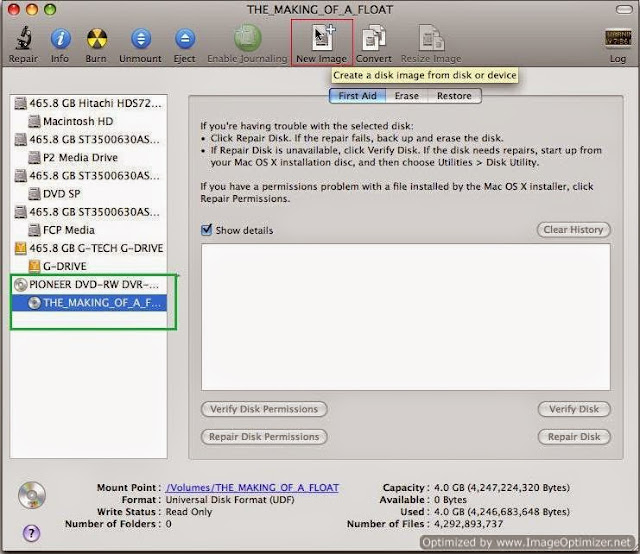Click the disc icon beside Mount Point info
The width and height of the screenshot is (640, 554).
[32, 495]
